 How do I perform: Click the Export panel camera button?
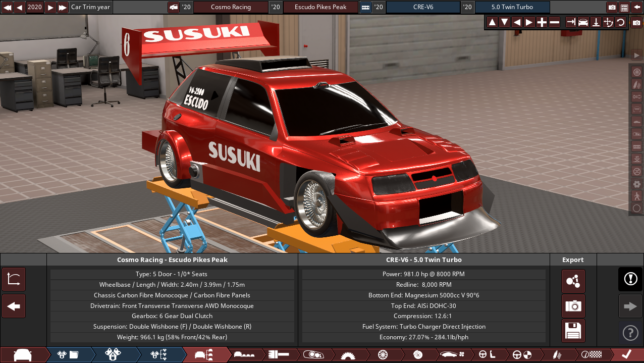click(x=573, y=306)
